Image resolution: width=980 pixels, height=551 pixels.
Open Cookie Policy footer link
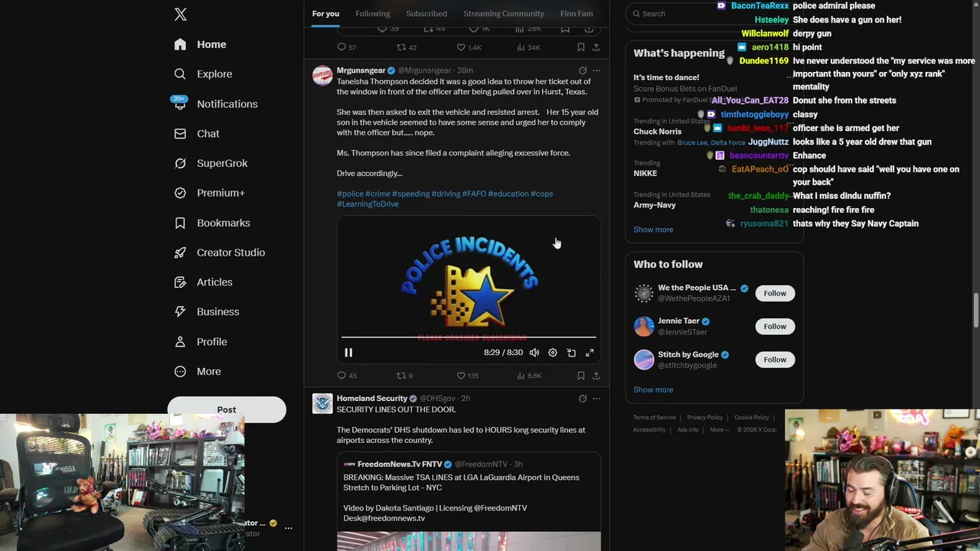(752, 418)
